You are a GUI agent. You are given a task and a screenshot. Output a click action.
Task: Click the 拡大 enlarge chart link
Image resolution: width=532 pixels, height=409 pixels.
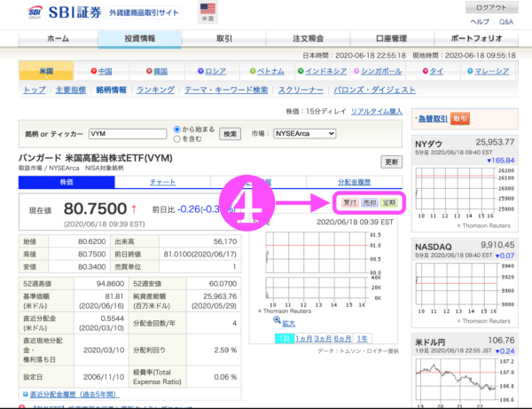coord(289,324)
